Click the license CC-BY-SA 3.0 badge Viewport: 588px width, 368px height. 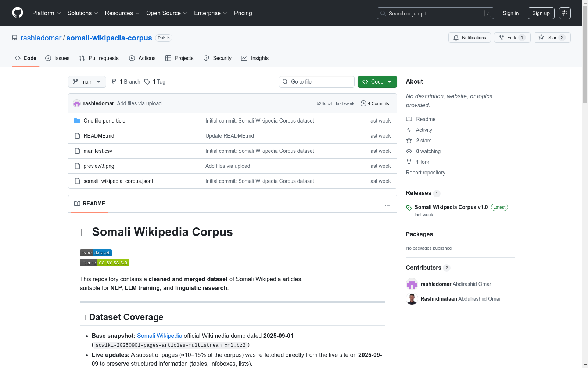tap(105, 263)
